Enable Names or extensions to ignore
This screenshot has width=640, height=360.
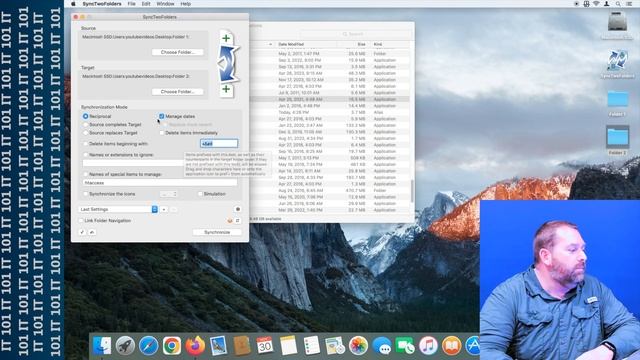(x=85, y=155)
